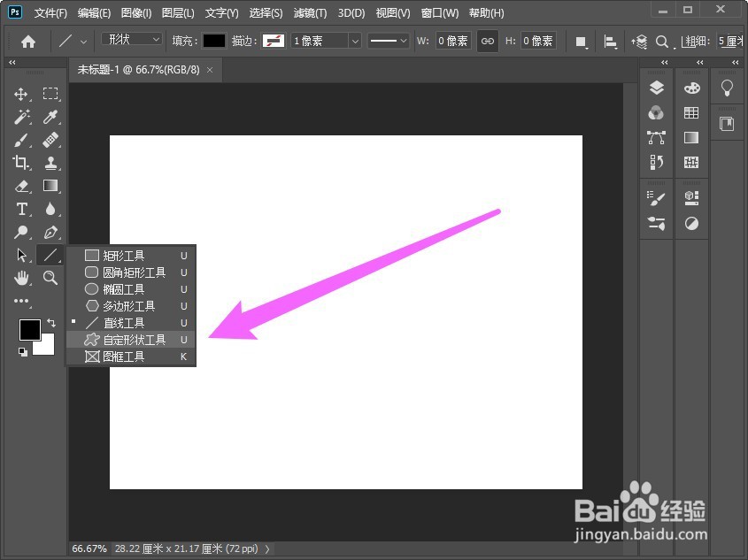Open the path arrangement stack icon
Viewport: 748px width, 560px height.
[x=639, y=42]
